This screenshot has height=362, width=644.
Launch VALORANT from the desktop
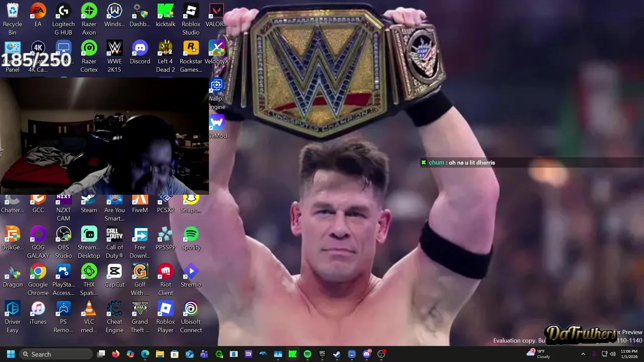pos(216,15)
